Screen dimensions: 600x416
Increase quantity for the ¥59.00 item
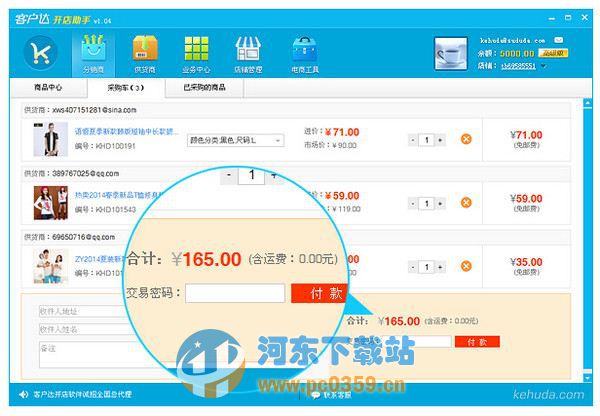point(440,204)
